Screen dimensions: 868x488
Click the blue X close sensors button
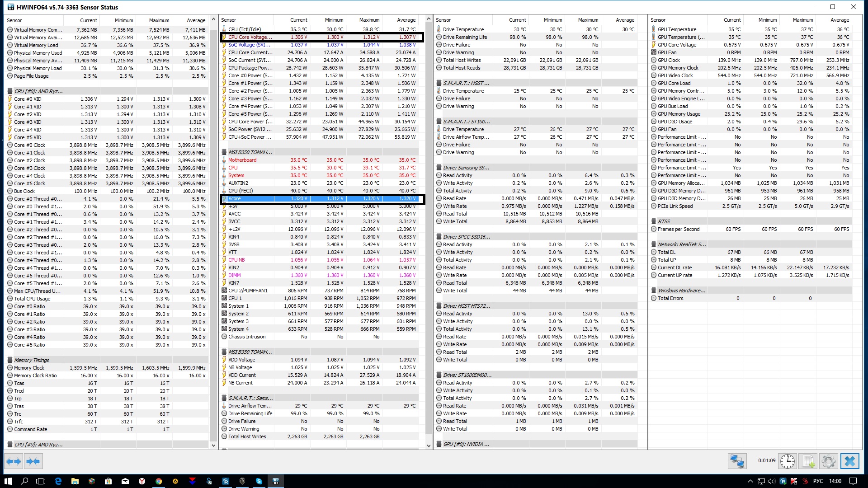point(849,461)
